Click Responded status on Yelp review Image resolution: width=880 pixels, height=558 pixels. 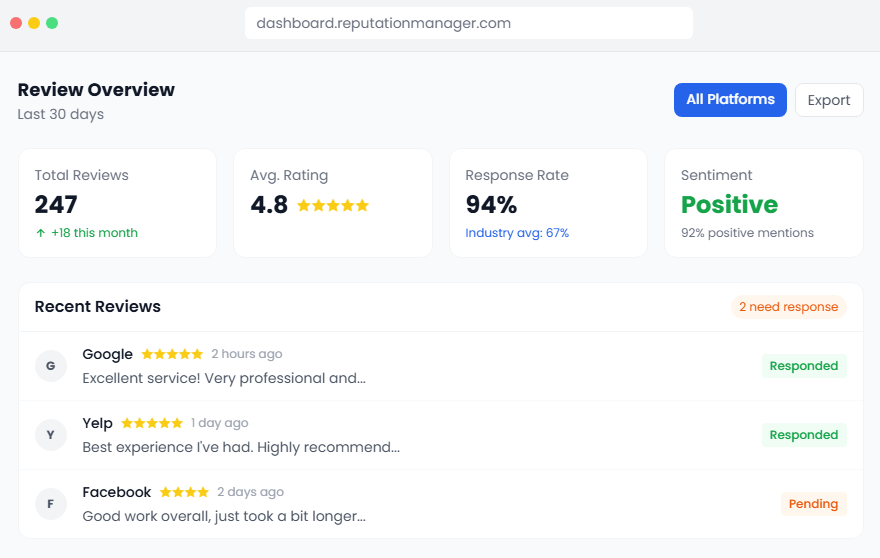point(804,435)
